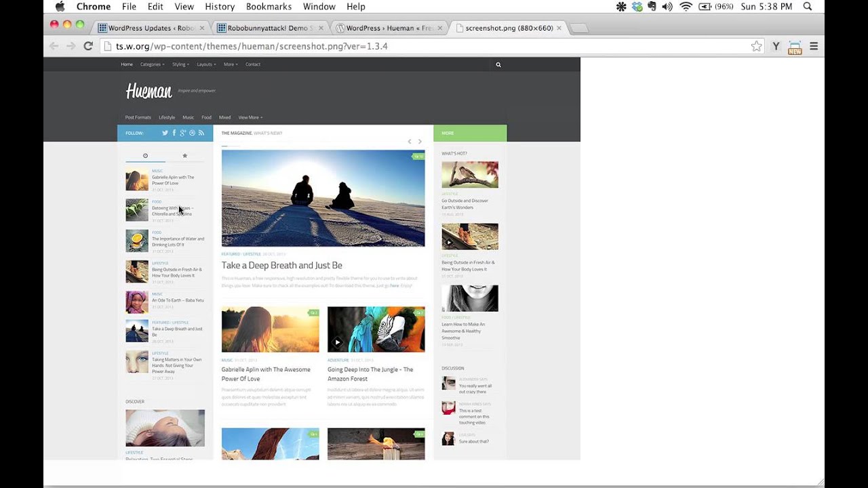Click the Google Plus icon in the Follow bar
Image resolution: width=868 pixels, height=488 pixels.
point(183,133)
